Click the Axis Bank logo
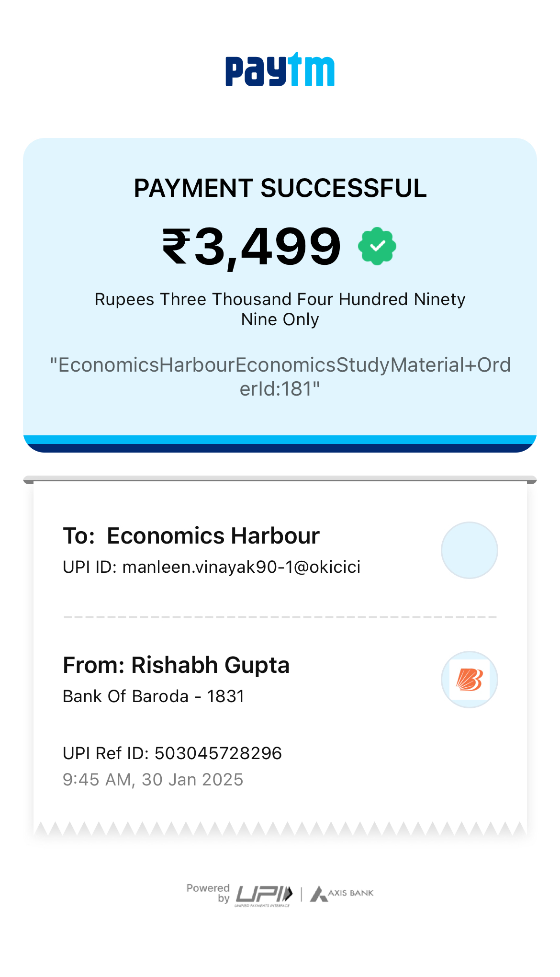This screenshot has height=977, width=560. (342, 894)
